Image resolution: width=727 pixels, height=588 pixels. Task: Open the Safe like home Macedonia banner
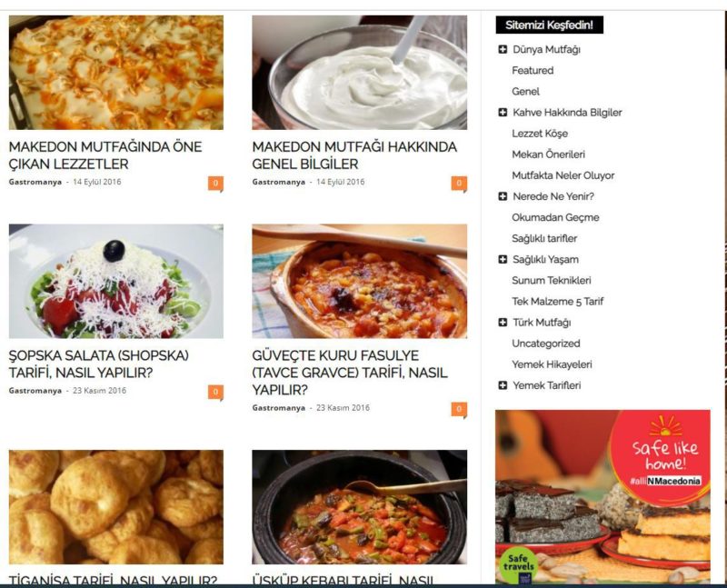[603, 496]
